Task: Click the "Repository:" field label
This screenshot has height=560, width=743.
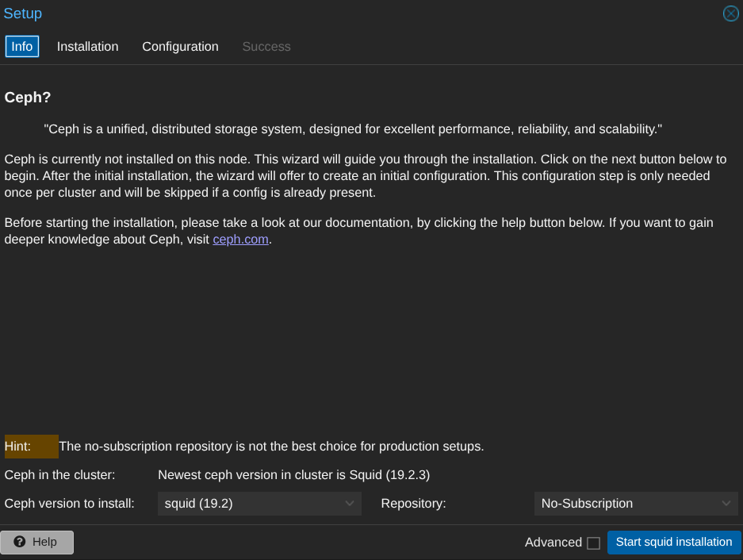Action: click(x=413, y=504)
